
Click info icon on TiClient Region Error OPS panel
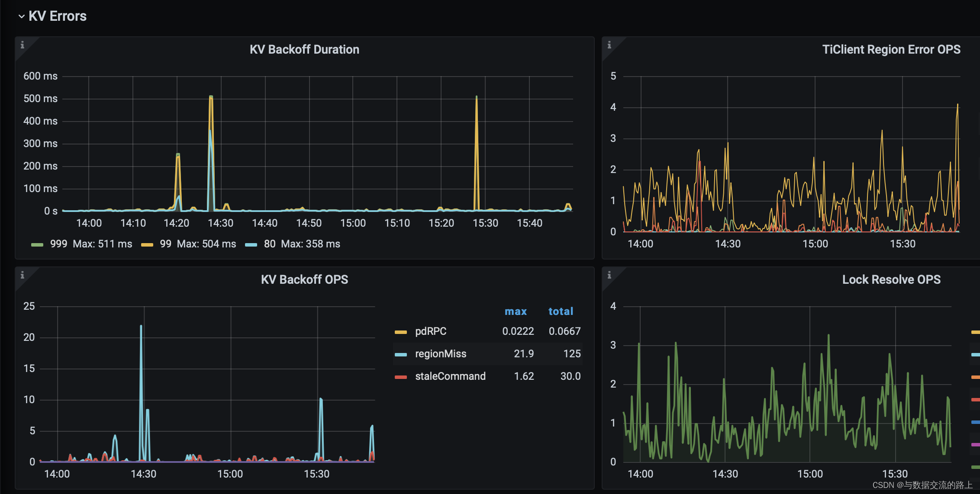pyautogui.click(x=609, y=45)
